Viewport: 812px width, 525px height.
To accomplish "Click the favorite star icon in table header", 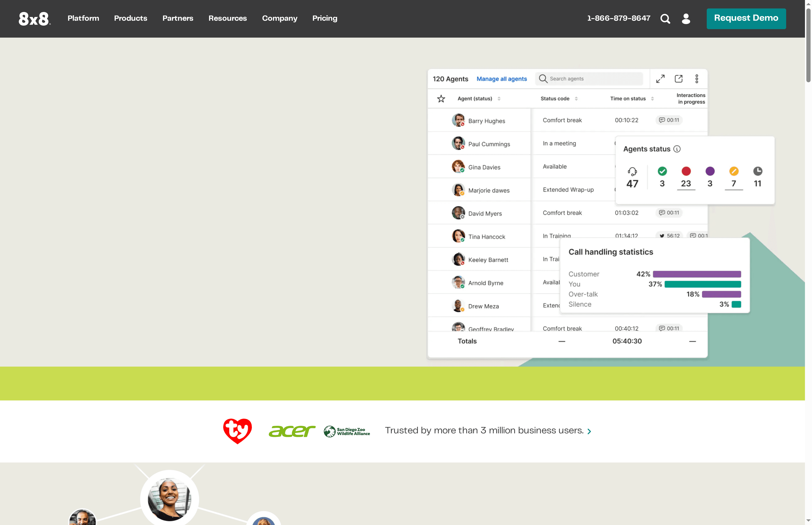I will pos(441,98).
